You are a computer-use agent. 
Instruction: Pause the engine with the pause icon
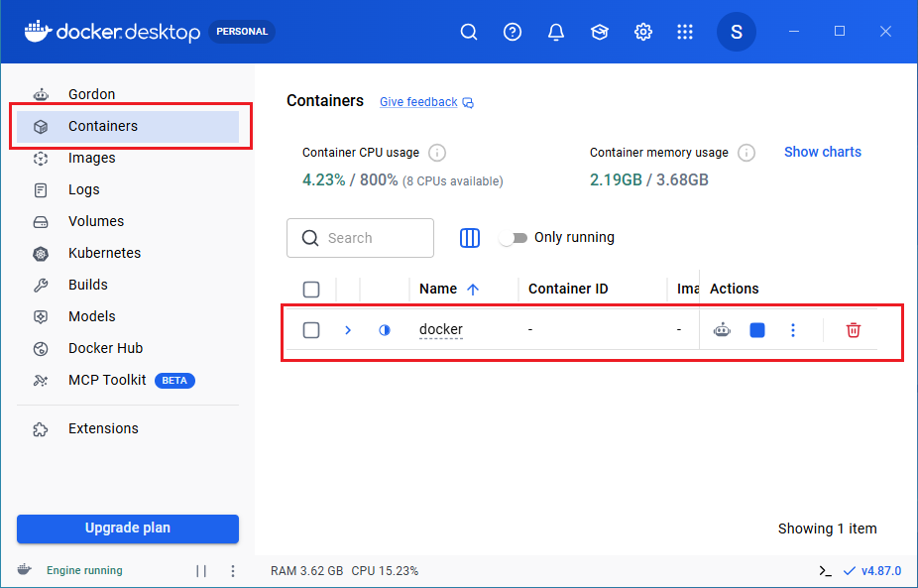201,571
